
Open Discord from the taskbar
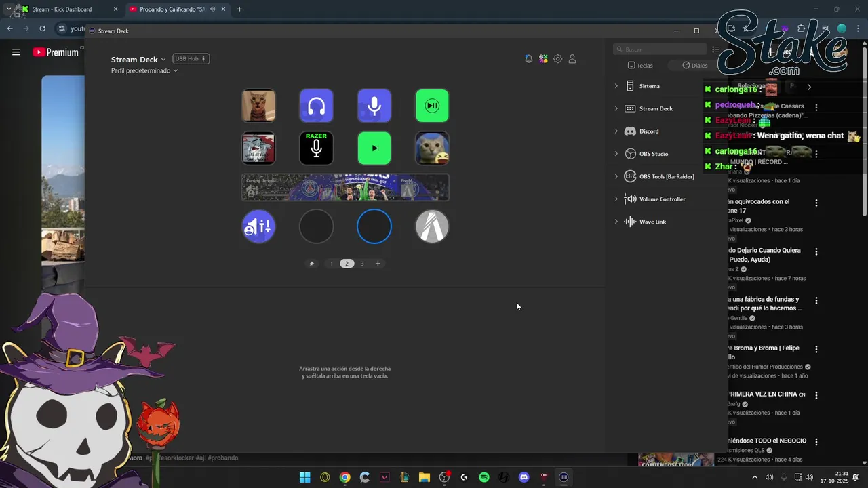pos(524,477)
